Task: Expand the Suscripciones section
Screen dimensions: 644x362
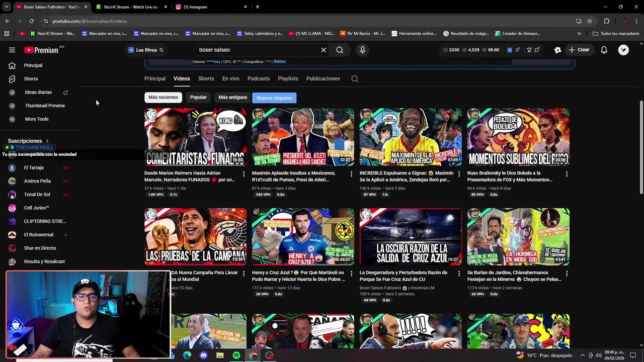Action: tap(28, 141)
